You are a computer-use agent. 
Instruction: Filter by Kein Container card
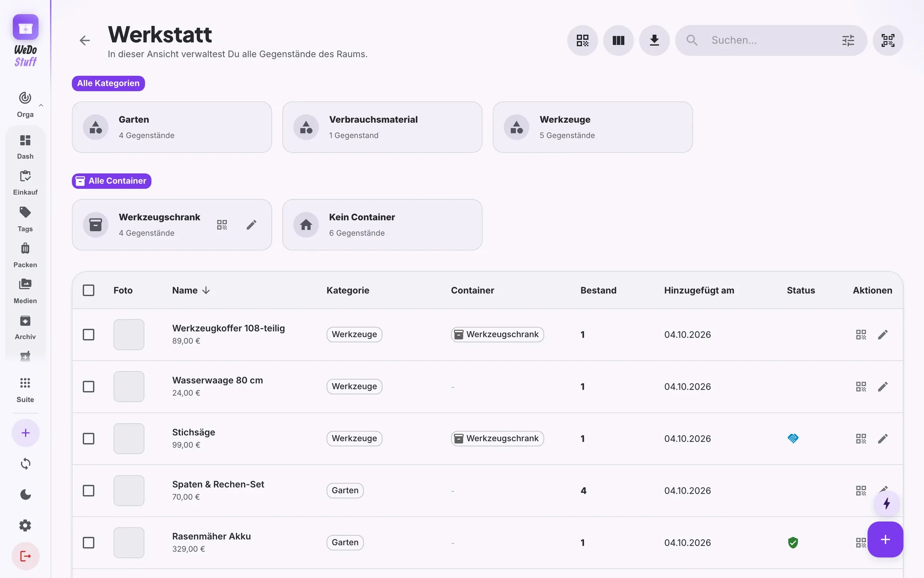(x=382, y=225)
